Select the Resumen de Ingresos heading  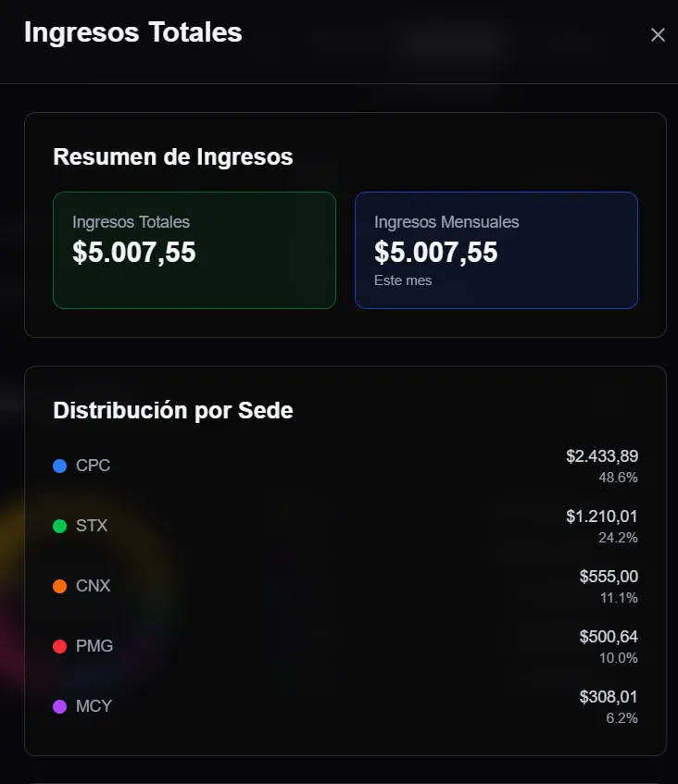172,156
